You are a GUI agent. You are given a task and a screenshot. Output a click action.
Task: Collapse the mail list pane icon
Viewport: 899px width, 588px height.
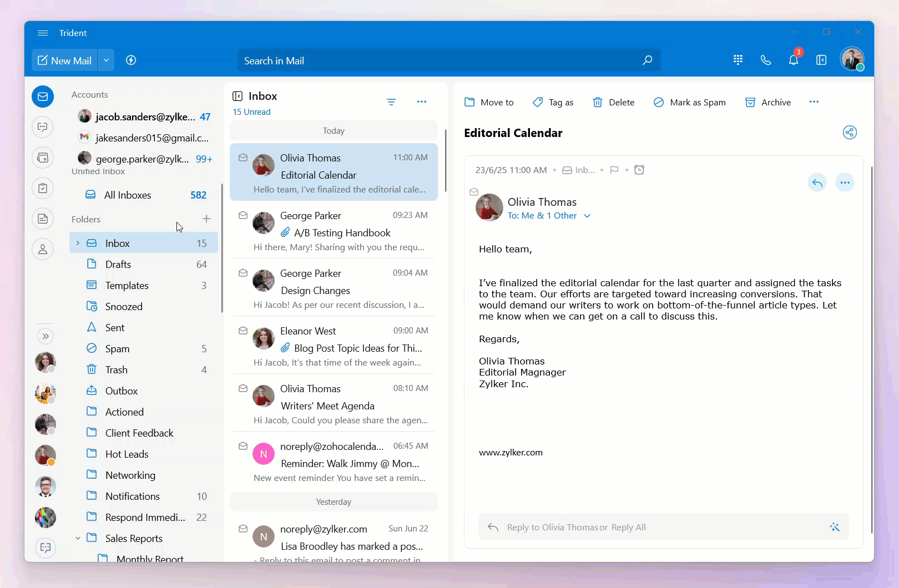pos(238,96)
